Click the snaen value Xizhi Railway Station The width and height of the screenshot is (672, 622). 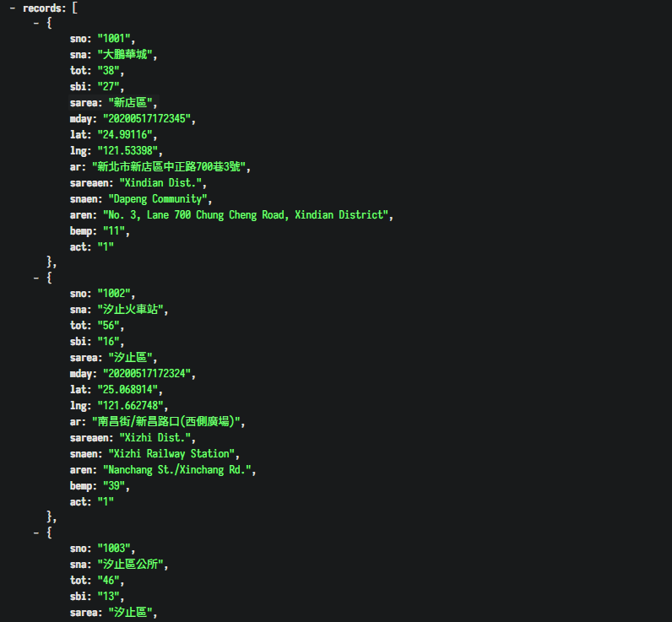(x=171, y=454)
